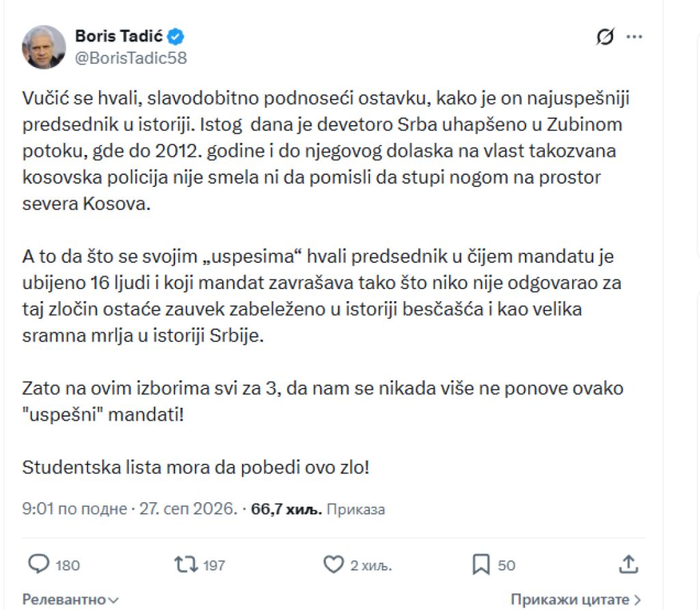Click the 9:01 по подне timestamp
The image size is (700, 610).
(x=75, y=509)
